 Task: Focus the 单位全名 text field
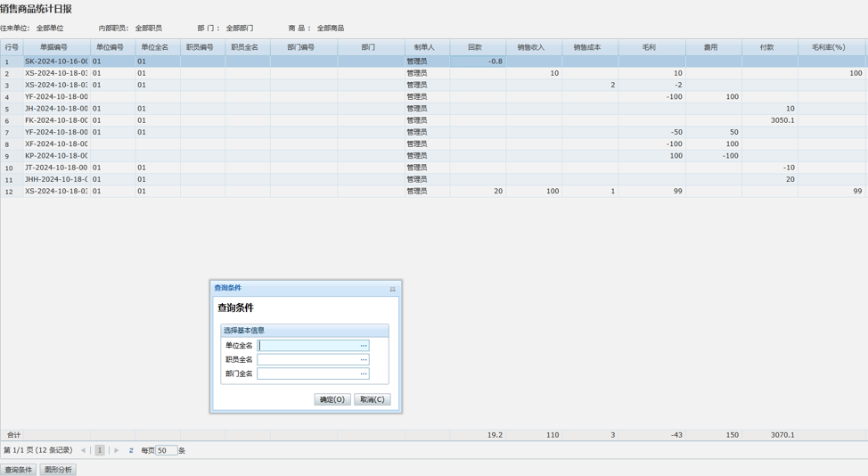(308, 346)
